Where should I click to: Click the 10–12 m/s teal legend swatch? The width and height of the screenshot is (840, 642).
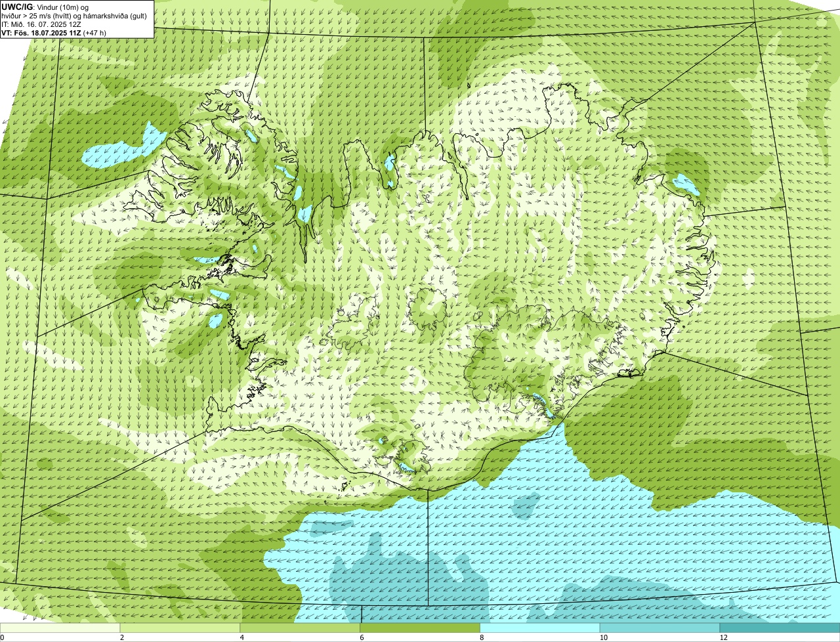click(x=660, y=628)
